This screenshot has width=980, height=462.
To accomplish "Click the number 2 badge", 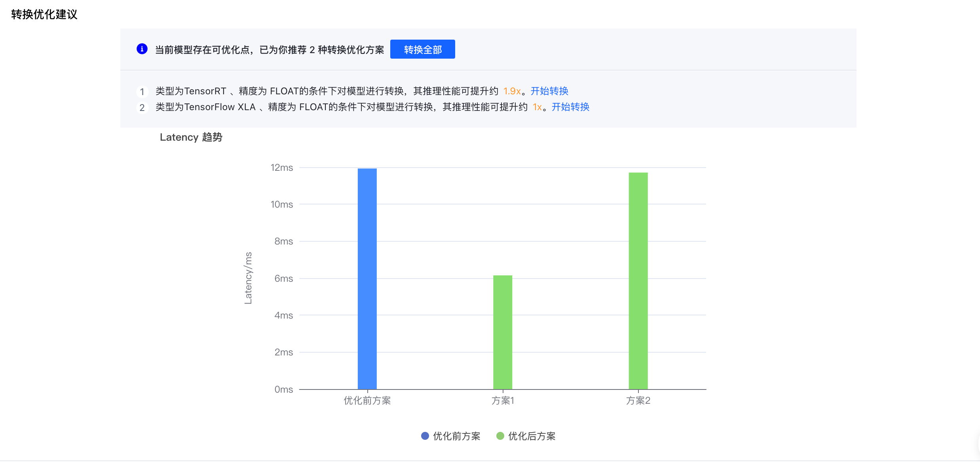I will tap(142, 108).
